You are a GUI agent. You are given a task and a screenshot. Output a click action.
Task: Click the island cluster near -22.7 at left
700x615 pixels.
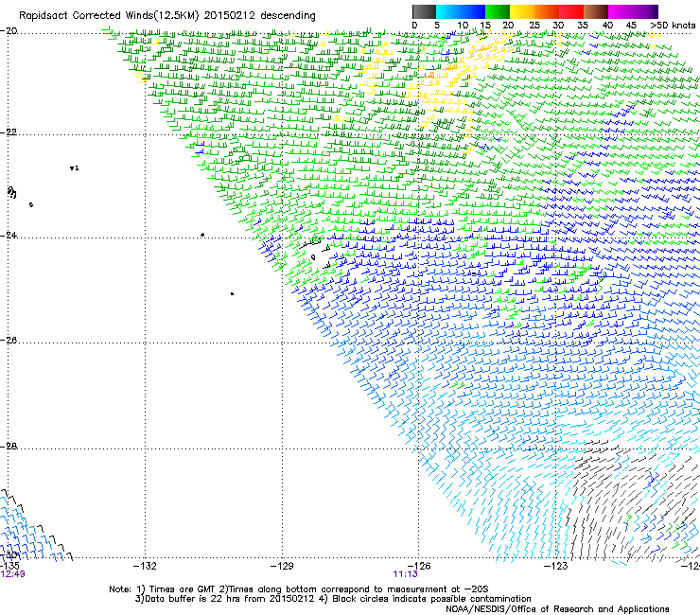pos(74,167)
